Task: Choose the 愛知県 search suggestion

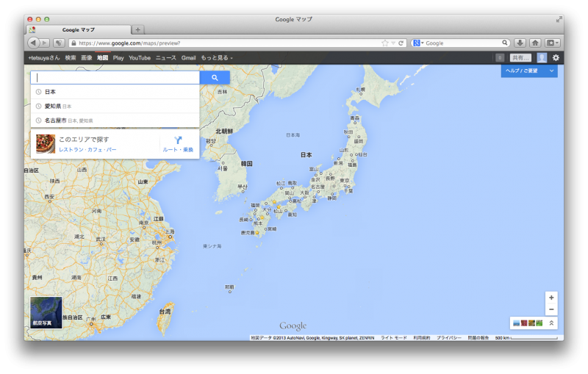Action: (x=115, y=106)
